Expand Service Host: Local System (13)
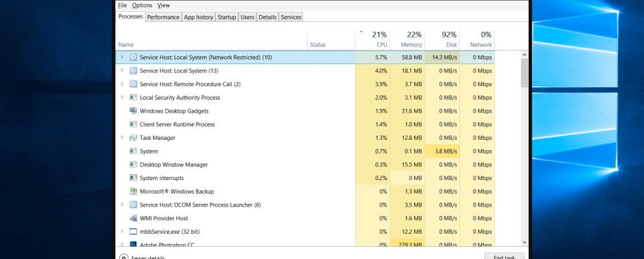Screen dimensions: 644x259 click(x=122, y=71)
